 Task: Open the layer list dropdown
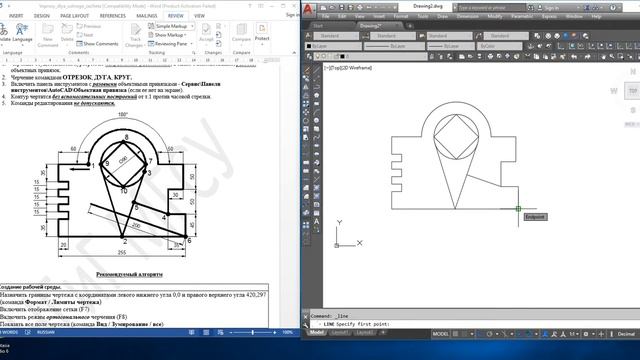(371, 56)
